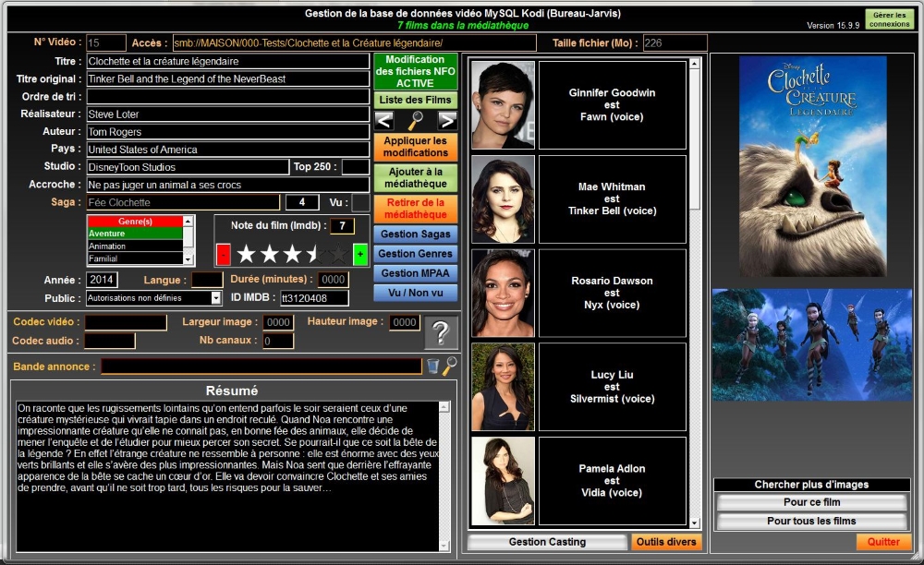Edit the ID IMDB field
The image size is (924, 565).
click(x=314, y=298)
